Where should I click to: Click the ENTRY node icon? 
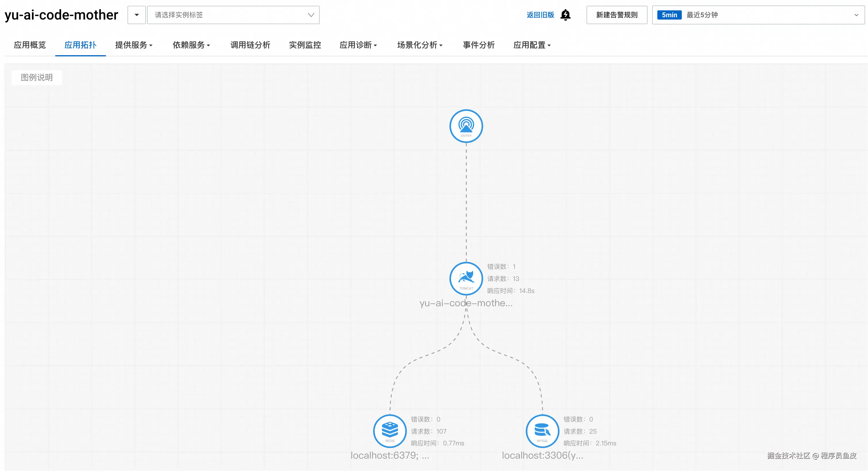pos(466,126)
